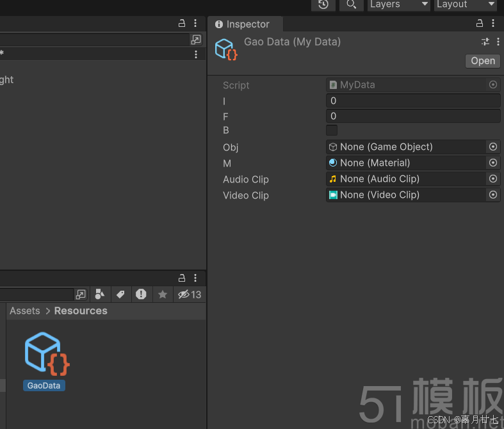
Task: Select the GaoData asset thumbnail
Action: click(47, 354)
